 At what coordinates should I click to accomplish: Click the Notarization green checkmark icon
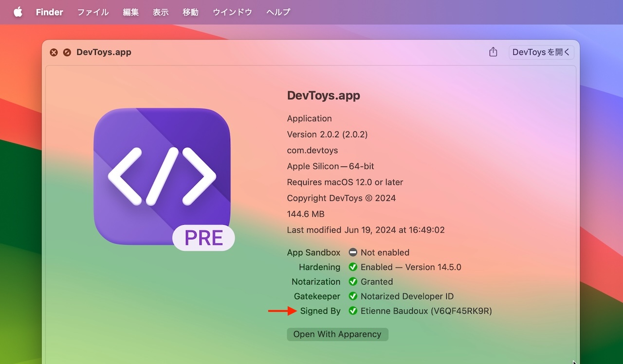click(x=353, y=282)
